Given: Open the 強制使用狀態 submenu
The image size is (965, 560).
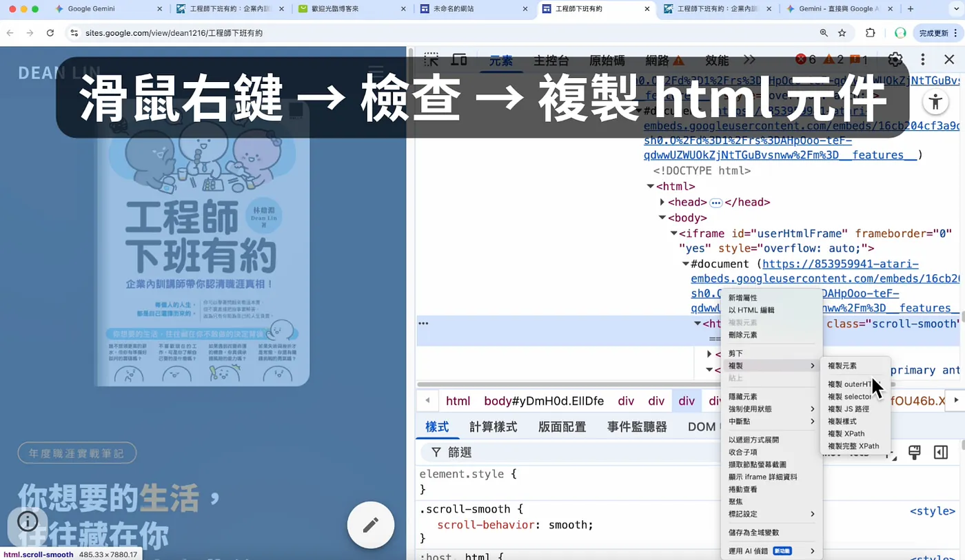Looking at the screenshot, I should [x=771, y=409].
